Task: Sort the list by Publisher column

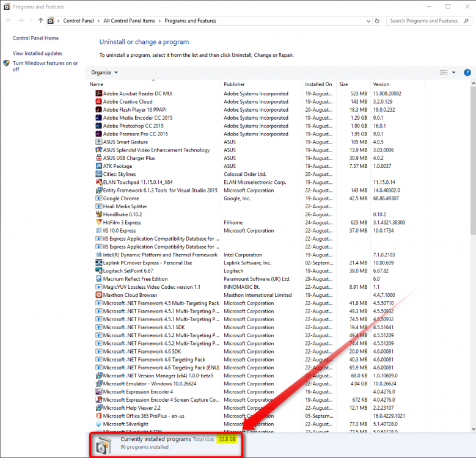Action: 234,84
